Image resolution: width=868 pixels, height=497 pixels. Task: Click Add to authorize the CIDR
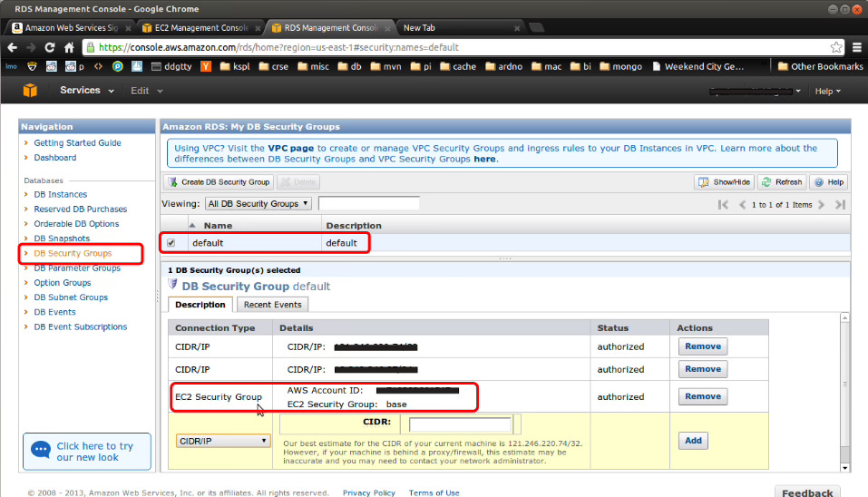693,441
